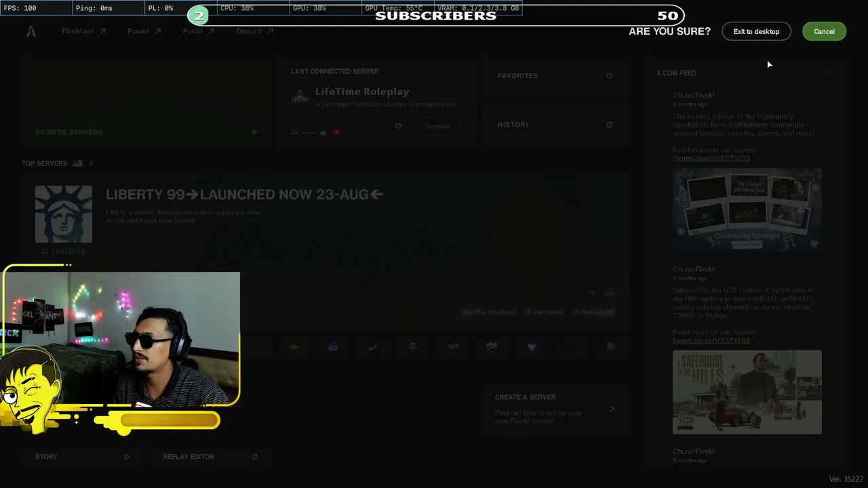Viewport: 868px width, 488px height.
Task: Open the History section
Action: (x=555, y=125)
